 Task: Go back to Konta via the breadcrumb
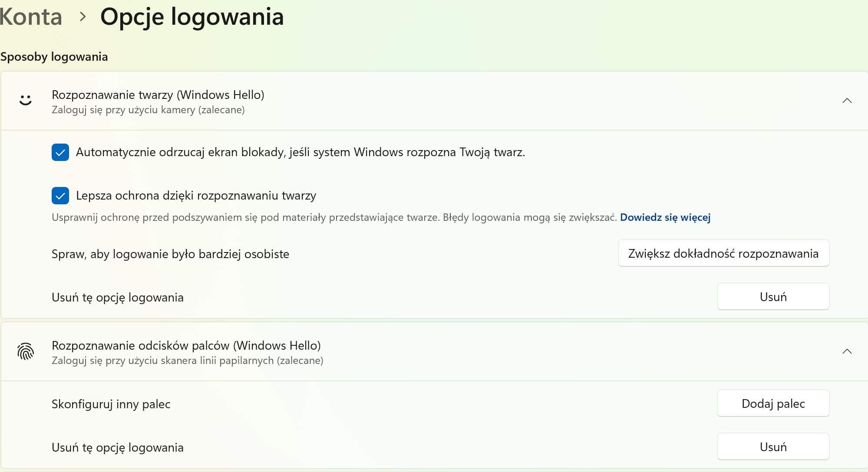click(30, 17)
